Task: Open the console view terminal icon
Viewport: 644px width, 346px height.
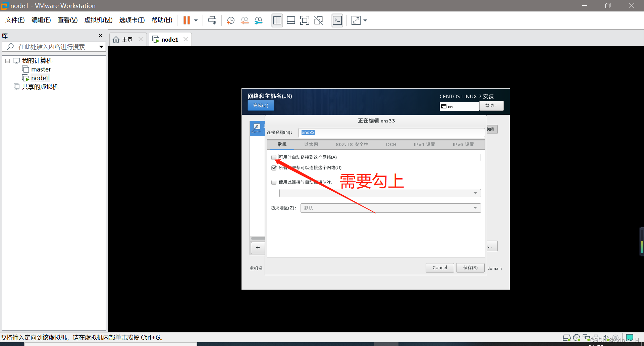Action: [337, 20]
